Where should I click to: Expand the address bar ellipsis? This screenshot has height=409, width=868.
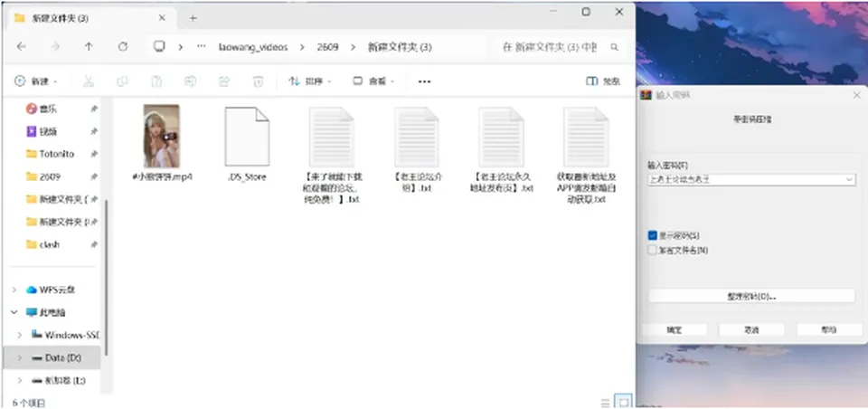[202, 47]
